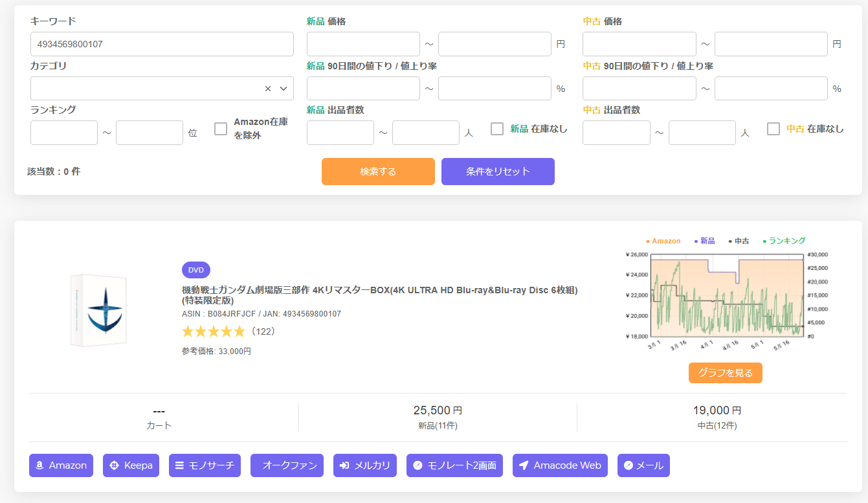Click the orange 検索する button

[x=378, y=172]
